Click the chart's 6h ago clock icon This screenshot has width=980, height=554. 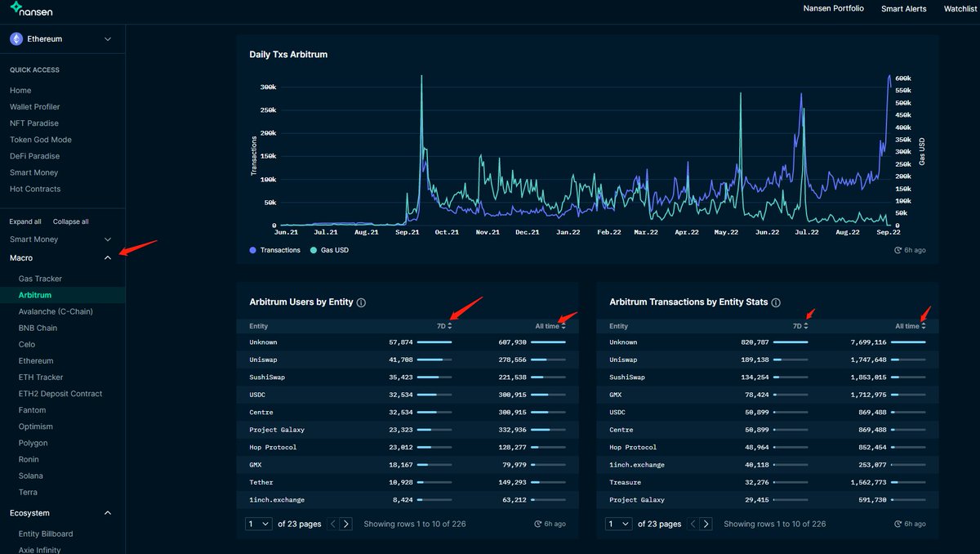898,250
